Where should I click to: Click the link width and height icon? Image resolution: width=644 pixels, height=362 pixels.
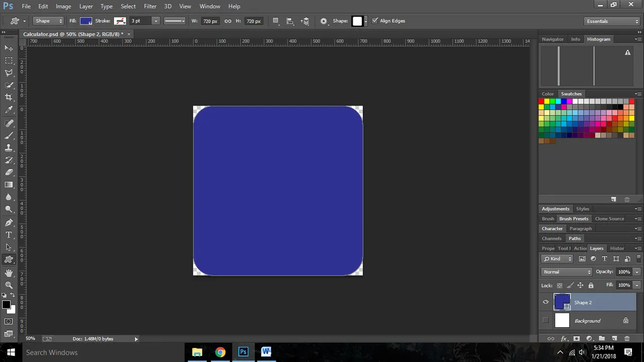[x=228, y=21]
